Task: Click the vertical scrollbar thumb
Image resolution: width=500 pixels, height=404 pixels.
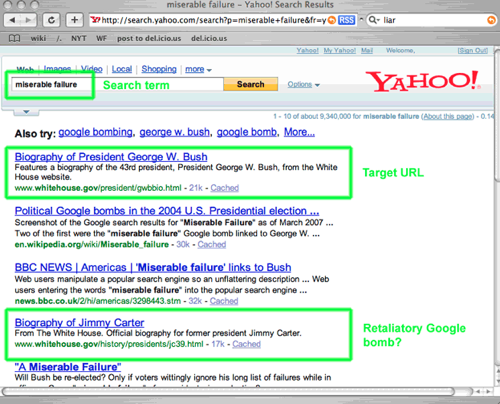Action: [497, 116]
